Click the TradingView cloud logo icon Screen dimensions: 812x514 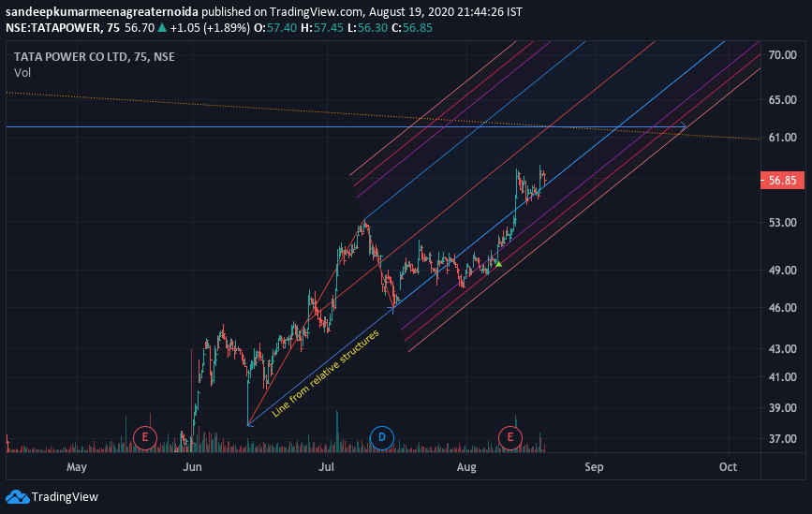tap(17, 497)
